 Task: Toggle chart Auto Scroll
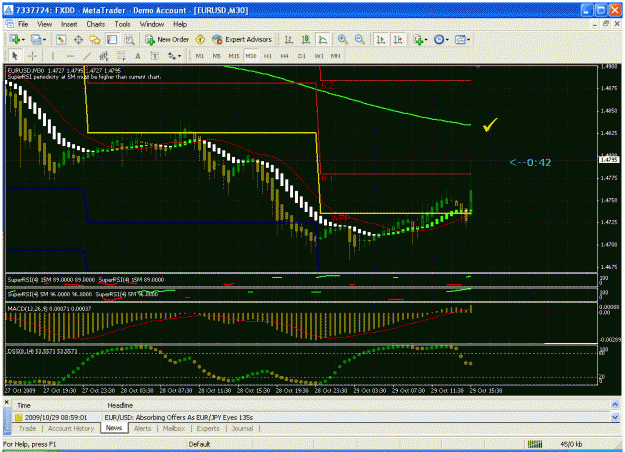point(381,39)
